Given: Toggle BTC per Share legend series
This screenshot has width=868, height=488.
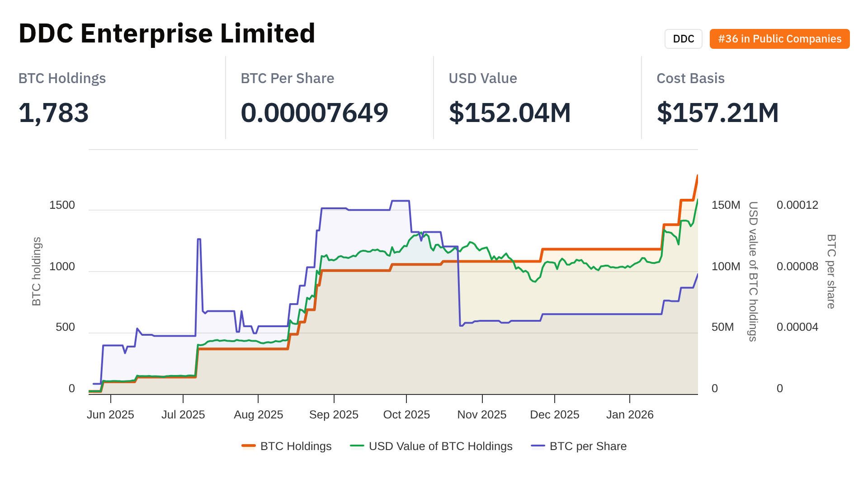Looking at the screenshot, I should [588, 446].
